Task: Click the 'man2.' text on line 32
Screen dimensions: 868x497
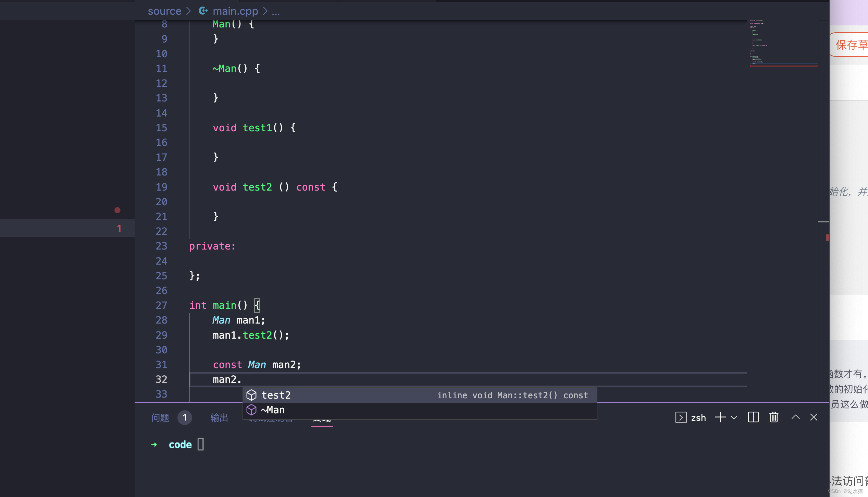Action: click(227, 379)
